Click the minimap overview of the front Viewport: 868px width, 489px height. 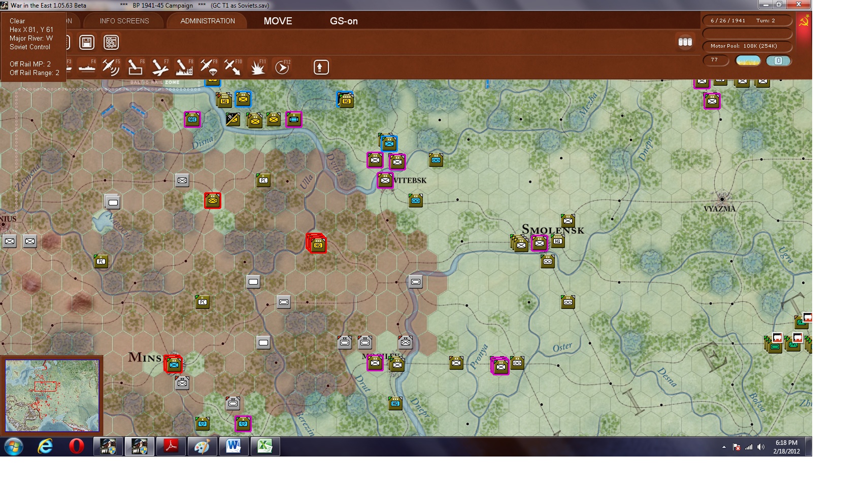[52, 396]
